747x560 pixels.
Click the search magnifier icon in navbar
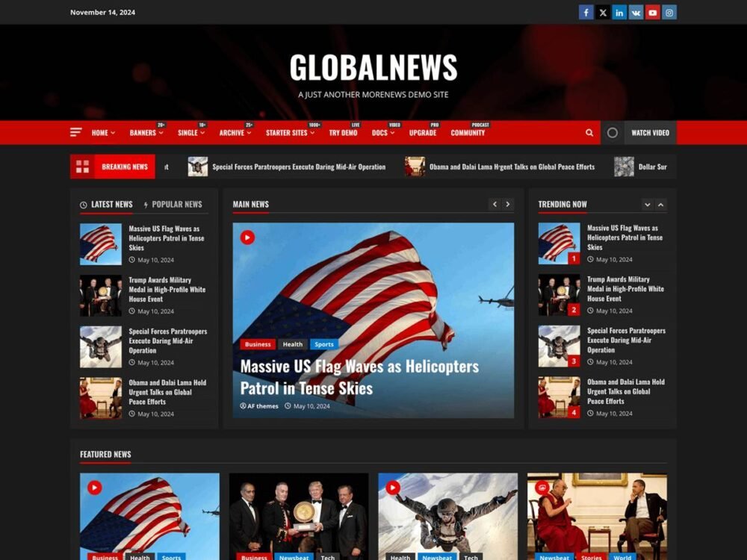point(589,133)
